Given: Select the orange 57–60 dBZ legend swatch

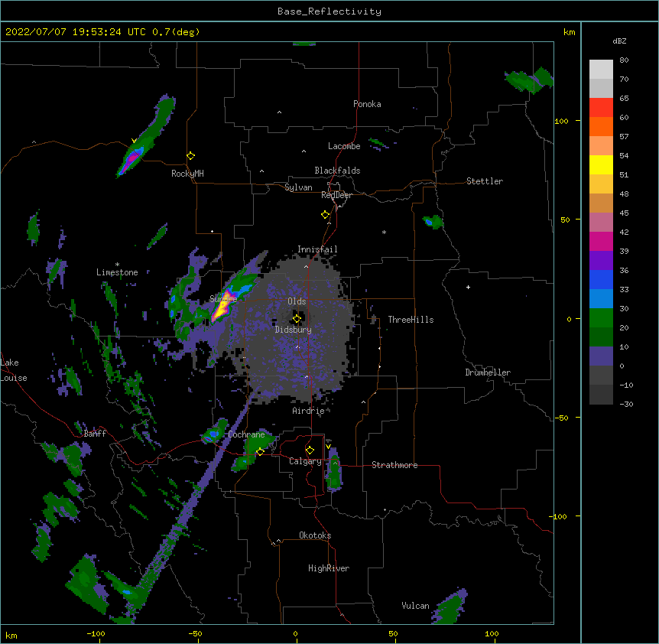Looking at the screenshot, I should click(x=601, y=127).
